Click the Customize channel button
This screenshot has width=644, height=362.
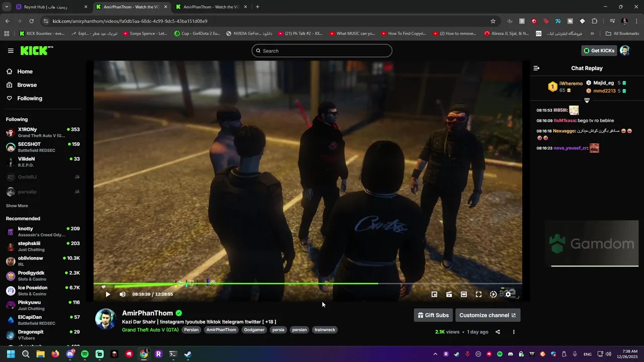(x=488, y=315)
